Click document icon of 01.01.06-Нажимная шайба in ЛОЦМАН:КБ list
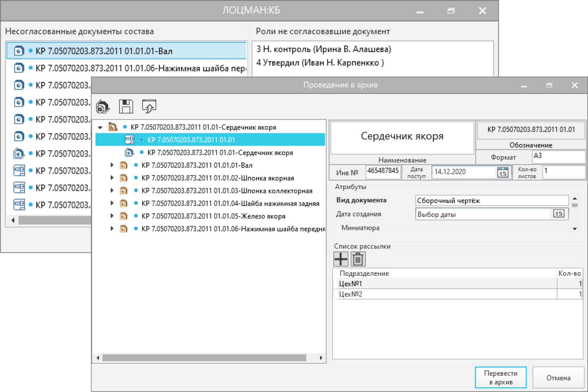The width and height of the screenshot is (588, 392). [x=19, y=68]
